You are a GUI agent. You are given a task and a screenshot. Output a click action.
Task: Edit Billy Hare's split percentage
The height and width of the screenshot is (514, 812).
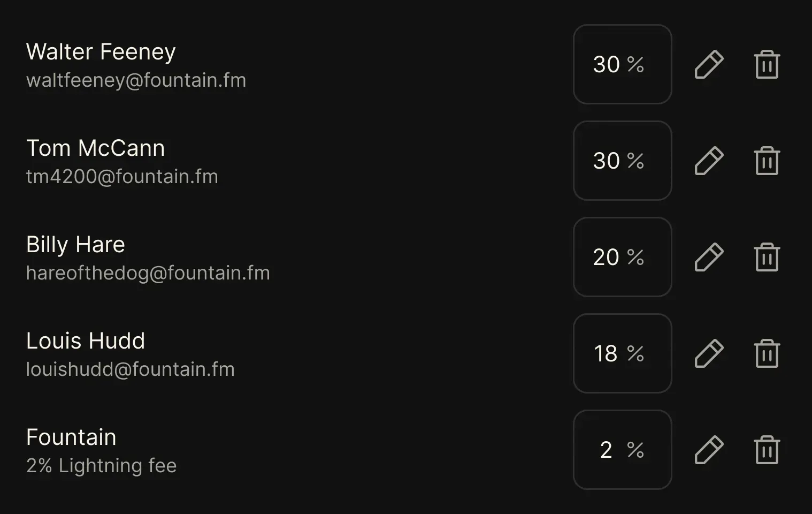(709, 257)
